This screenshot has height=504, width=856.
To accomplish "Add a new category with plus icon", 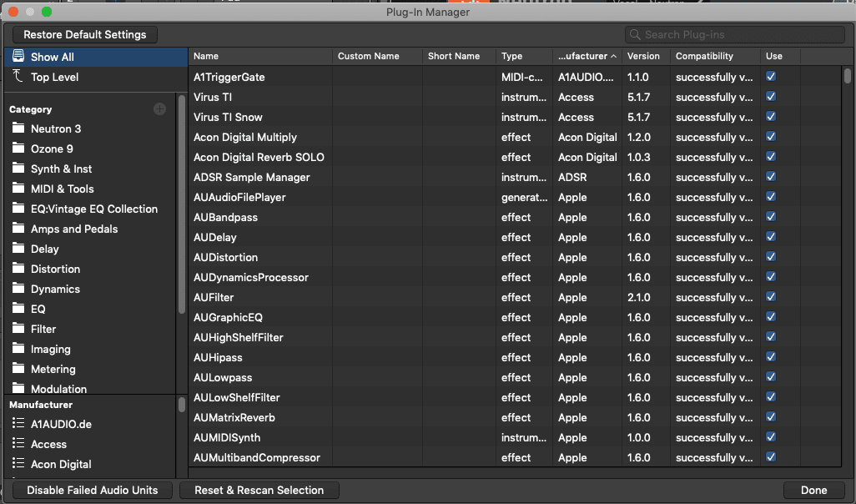I will tap(159, 109).
